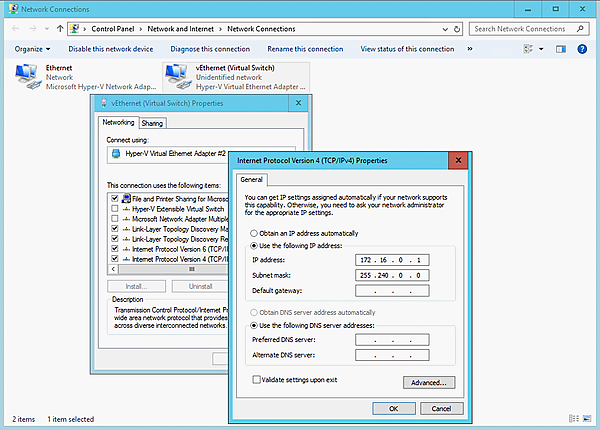This screenshot has width=600, height=430.
Task: Expand the toolbar overflow chevron
Action: (472, 48)
